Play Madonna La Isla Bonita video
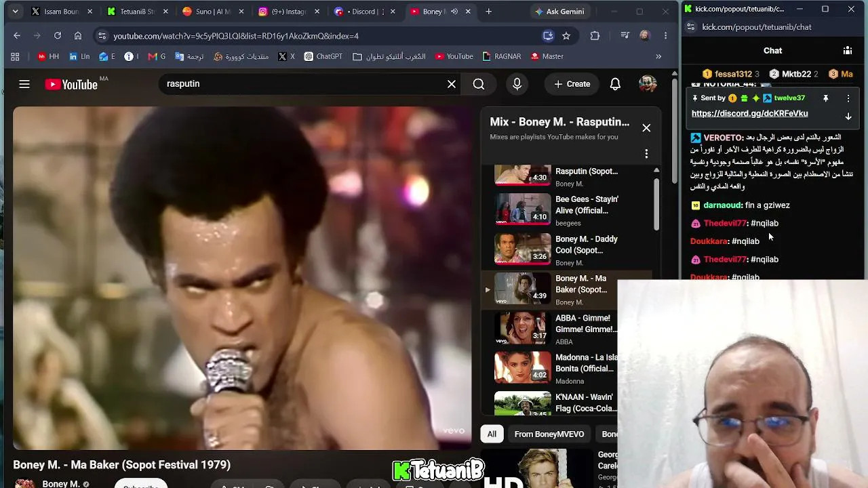This screenshot has height=488, width=868. pos(556,369)
